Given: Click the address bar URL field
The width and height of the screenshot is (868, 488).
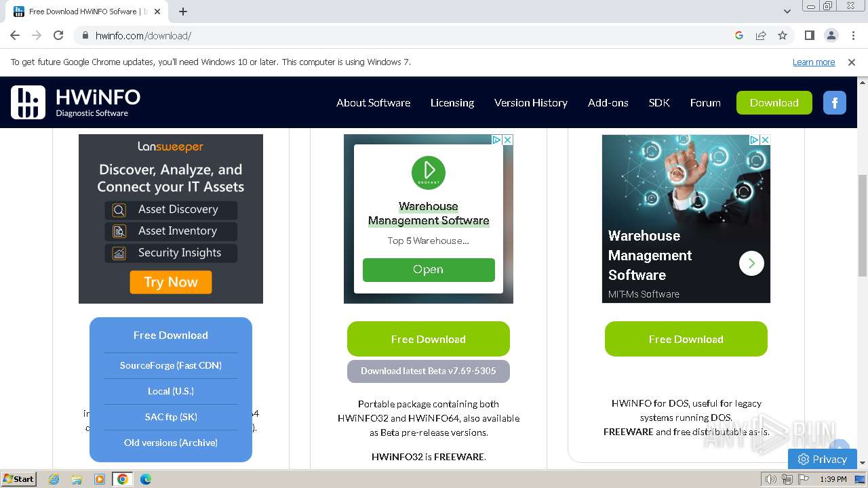Looking at the screenshot, I should click(407, 35).
